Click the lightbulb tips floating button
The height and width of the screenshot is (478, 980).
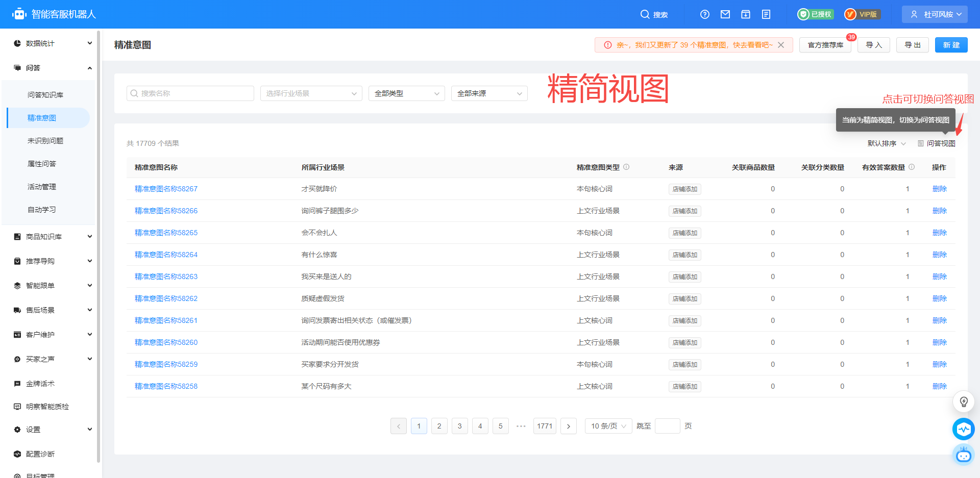pyautogui.click(x=964, y=402)
